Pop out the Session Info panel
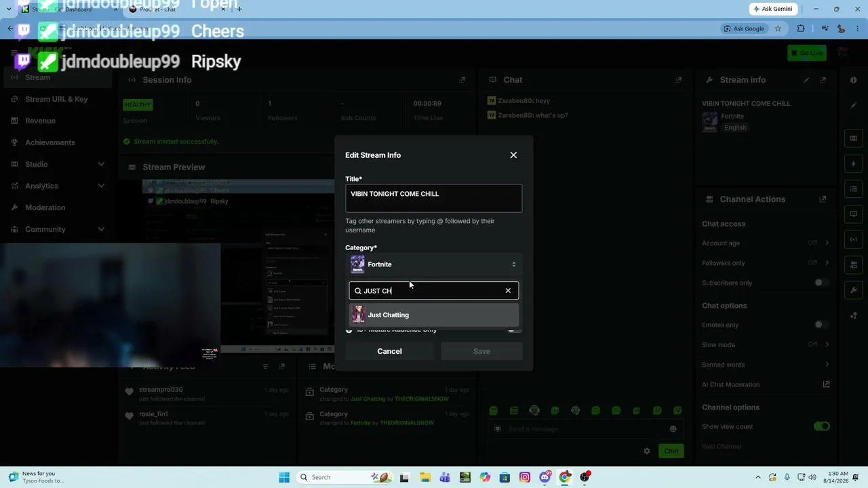 point(462,80)
